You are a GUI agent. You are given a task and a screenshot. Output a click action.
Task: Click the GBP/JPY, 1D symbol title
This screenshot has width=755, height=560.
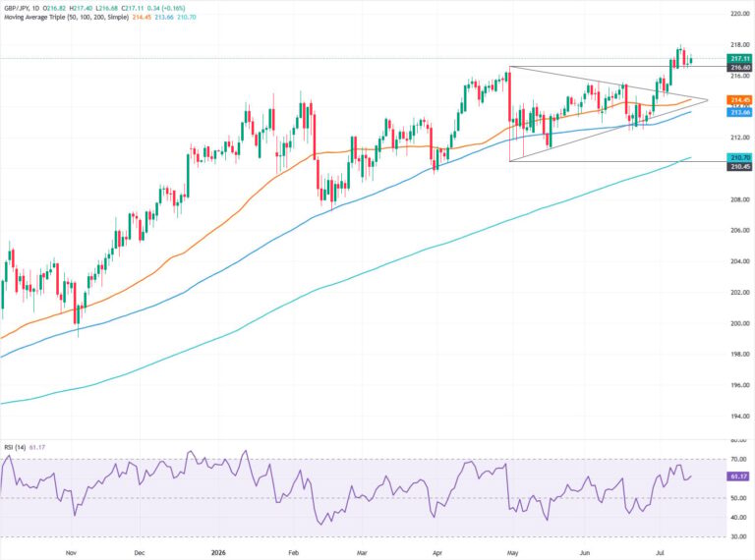(22, 8)
